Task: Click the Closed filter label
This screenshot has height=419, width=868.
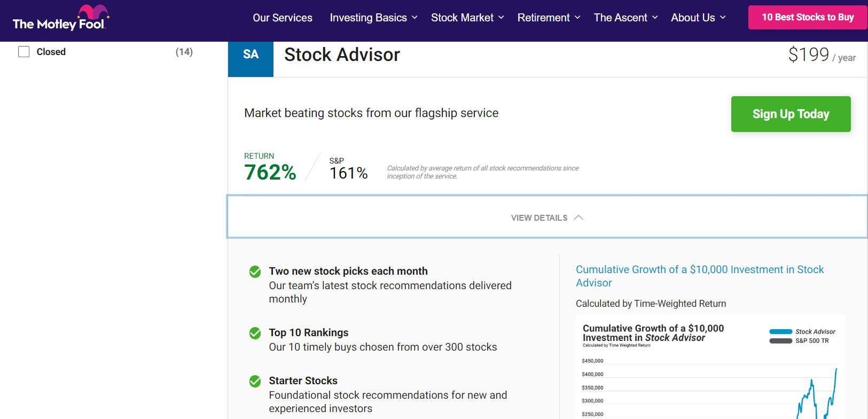Action: (51, 52)
